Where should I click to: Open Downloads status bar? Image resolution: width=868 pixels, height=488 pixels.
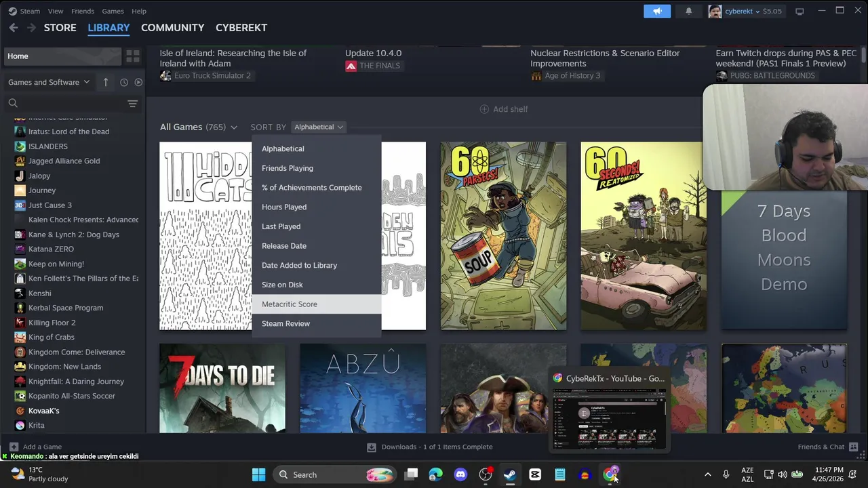click(430, 447)
